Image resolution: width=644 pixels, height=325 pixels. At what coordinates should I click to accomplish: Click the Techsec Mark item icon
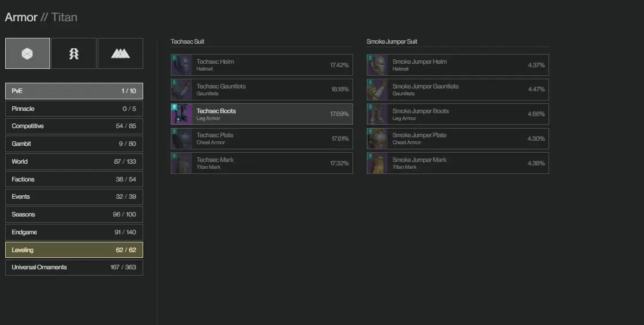point(182,163)
